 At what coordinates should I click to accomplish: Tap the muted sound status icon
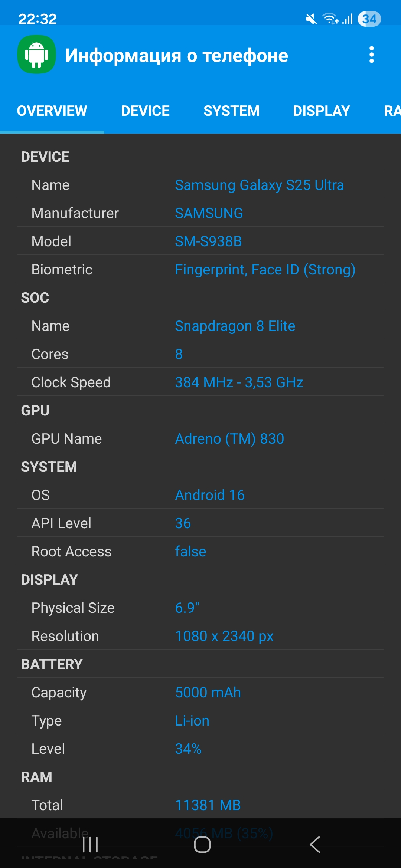click(x=311, y=19)
